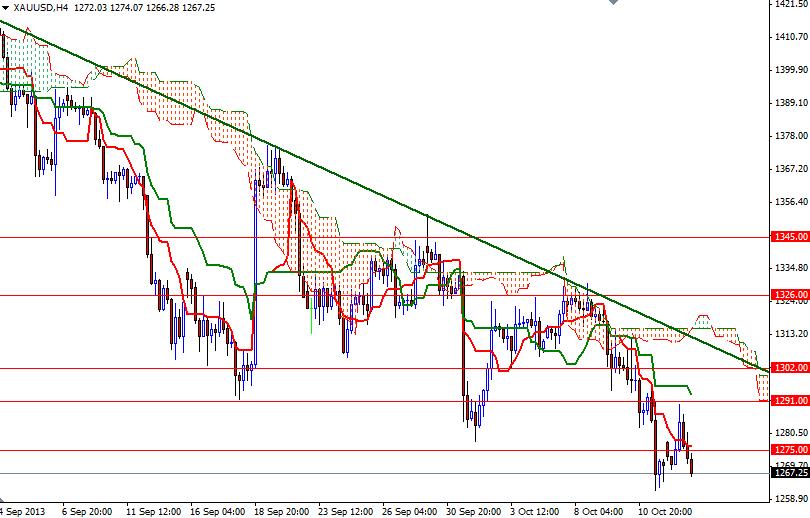Click the 10 Oct 20:00 time axis label

click(665, 512)
